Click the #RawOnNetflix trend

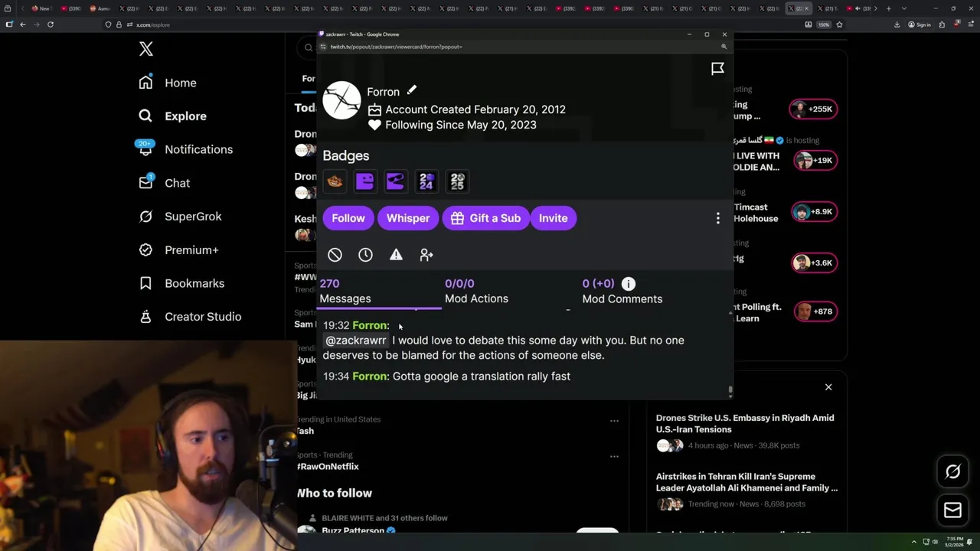[x=328, y=467]
